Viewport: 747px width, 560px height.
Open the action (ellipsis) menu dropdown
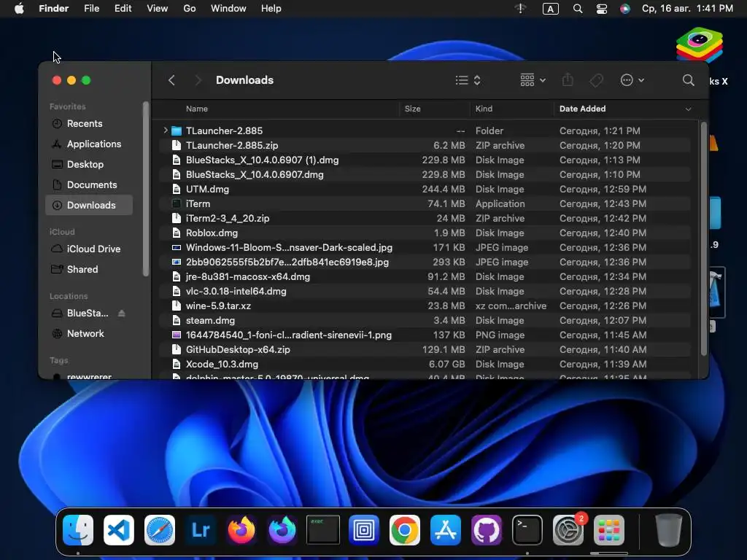click(x=632, y=80)
